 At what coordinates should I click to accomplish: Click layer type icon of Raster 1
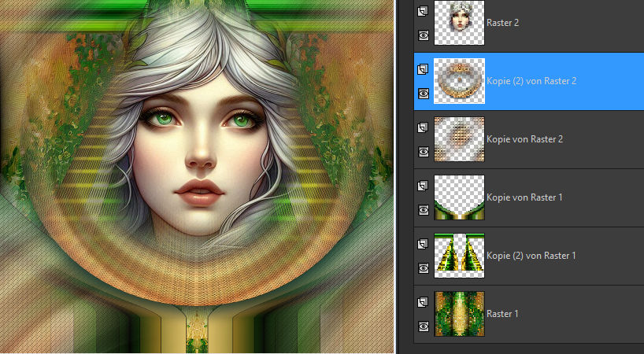pyautogui.click(x=423, y=302)
